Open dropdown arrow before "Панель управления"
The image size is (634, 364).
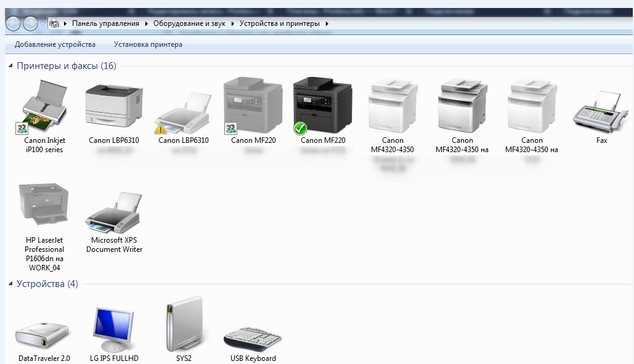click(65, 24)
